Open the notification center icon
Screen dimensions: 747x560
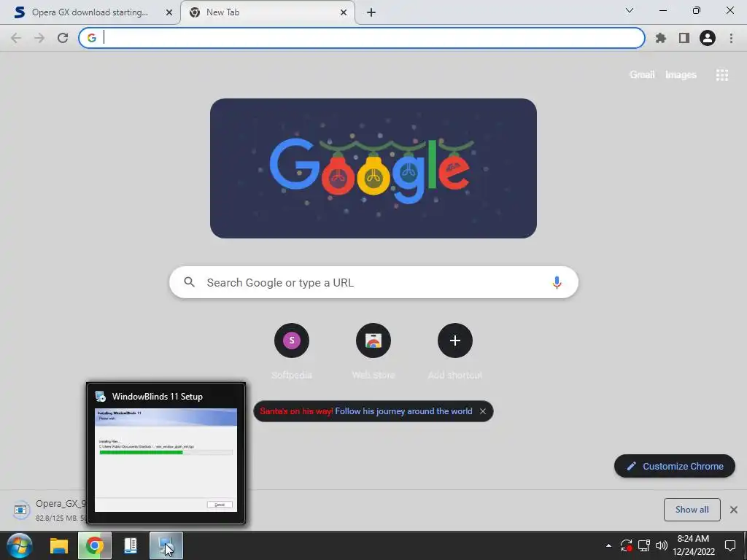(x=729, y=545)
